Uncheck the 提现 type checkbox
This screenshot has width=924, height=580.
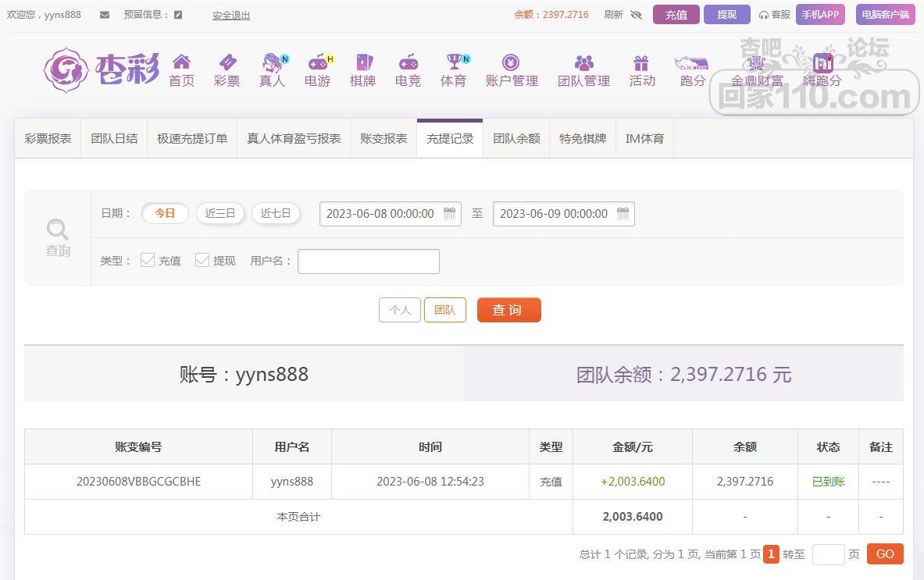click(202, 261)
